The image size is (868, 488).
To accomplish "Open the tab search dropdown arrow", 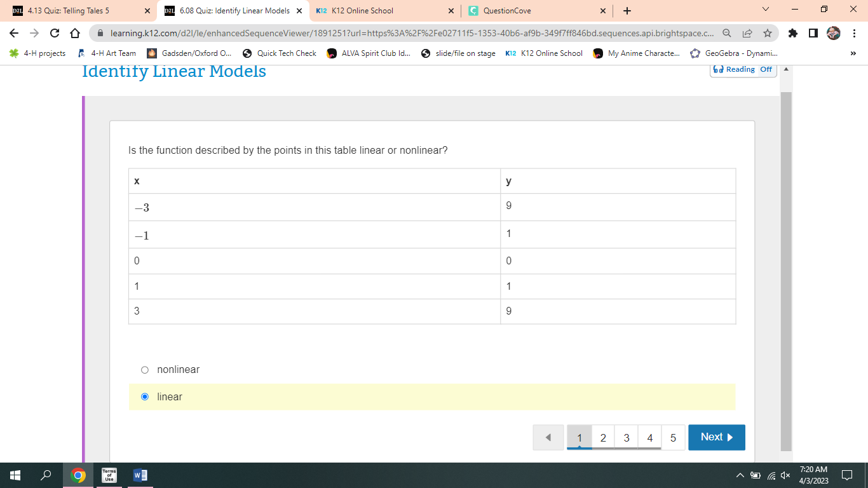I will pyautogui.click(x=765, y=10).
